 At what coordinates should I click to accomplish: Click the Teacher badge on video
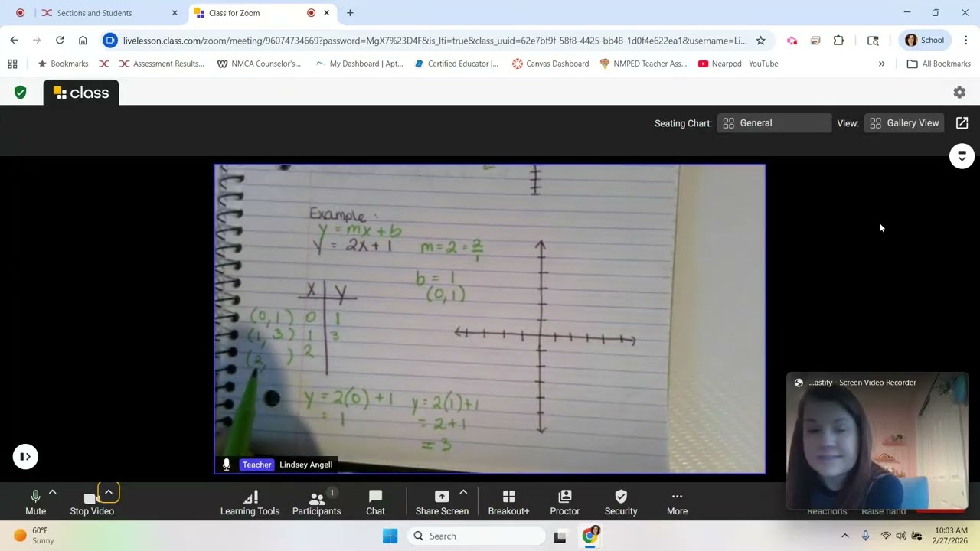coord(256,465)
